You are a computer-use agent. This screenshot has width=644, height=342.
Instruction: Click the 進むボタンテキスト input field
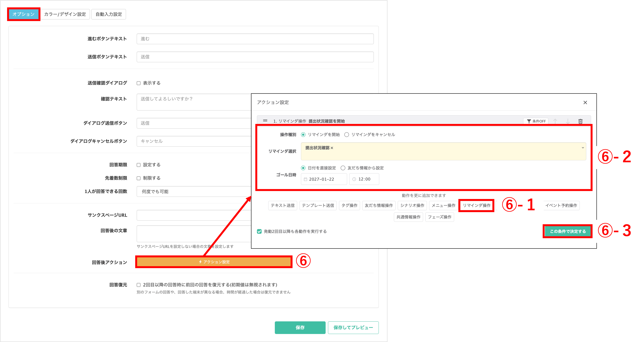click(255, 39)
